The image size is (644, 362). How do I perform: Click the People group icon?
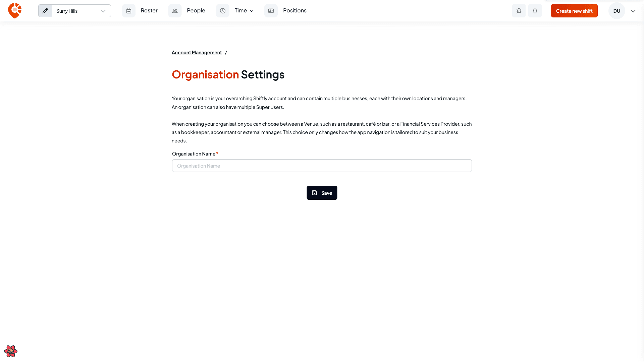[175, 11]
